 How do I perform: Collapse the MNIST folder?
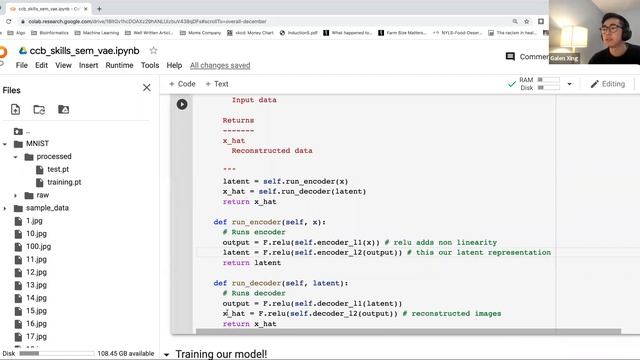pyautogui.click(x=5, y=144)
